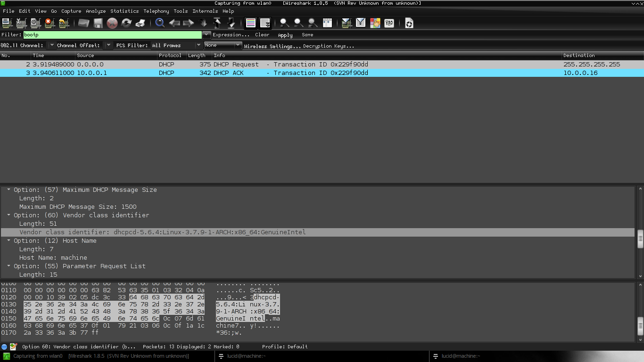Click the Apply filter button
644x362 pixels.
pyautogui.click(x=285, y=35)
